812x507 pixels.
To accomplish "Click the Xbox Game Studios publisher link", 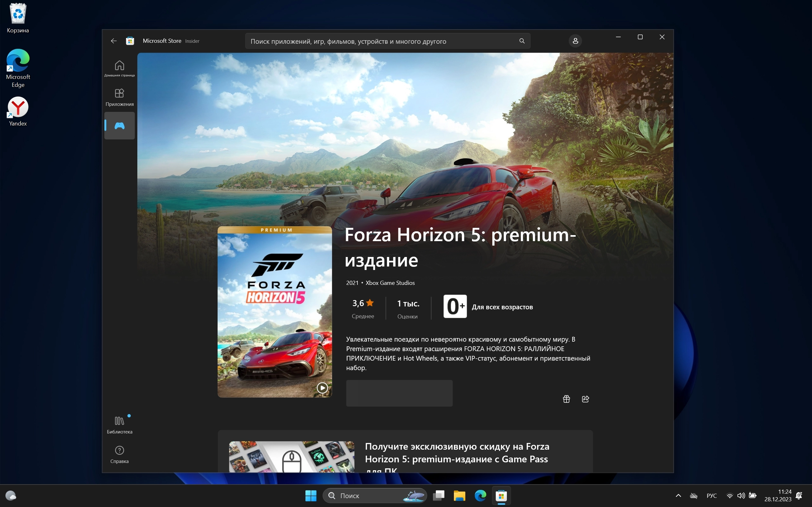I will (390, 283).
